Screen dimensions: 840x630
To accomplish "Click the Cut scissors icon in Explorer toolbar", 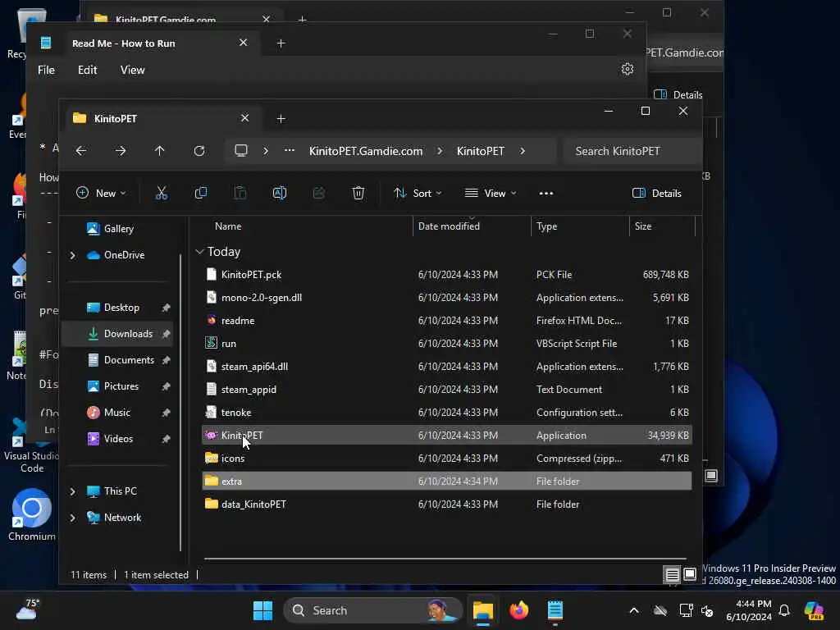I will tap(162, 194).
